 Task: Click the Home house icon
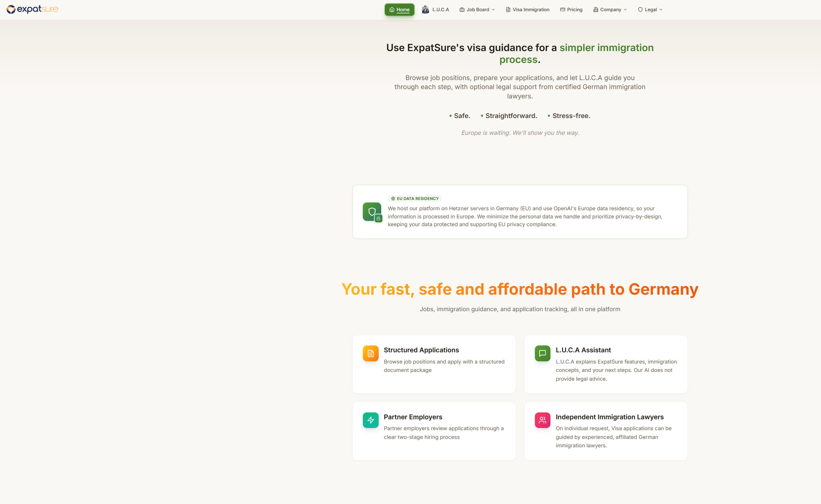point(392,10)
